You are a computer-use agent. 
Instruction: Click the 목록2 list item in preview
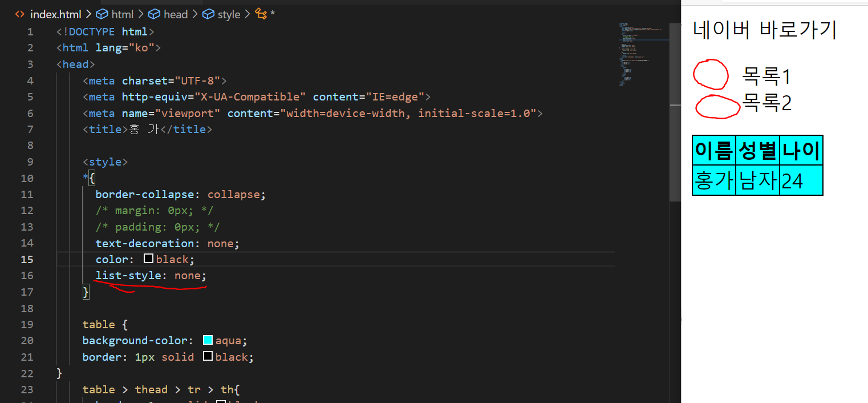coord(766,103)
